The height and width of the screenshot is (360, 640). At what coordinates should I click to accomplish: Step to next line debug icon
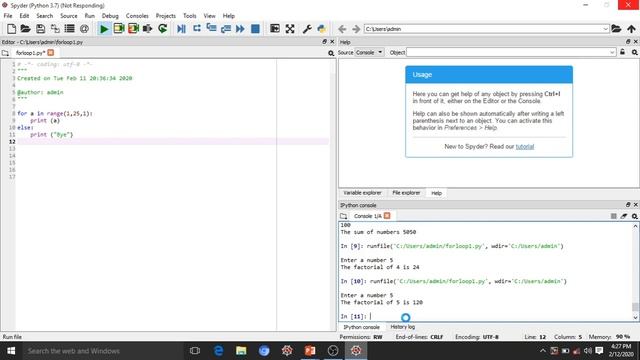coord(196,29)
